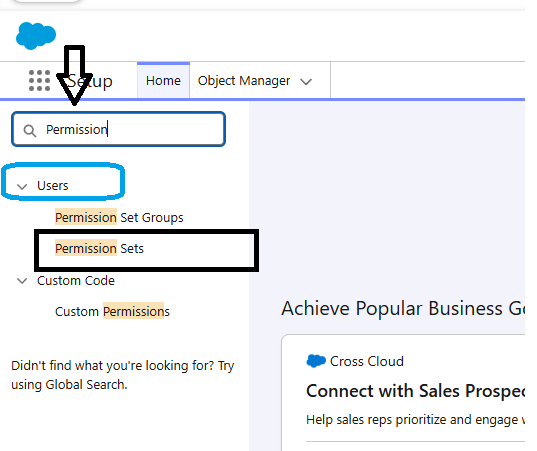This screenshot has width=537, height=451.
Task: Click the Users section label
Action: tap(53, 186)
